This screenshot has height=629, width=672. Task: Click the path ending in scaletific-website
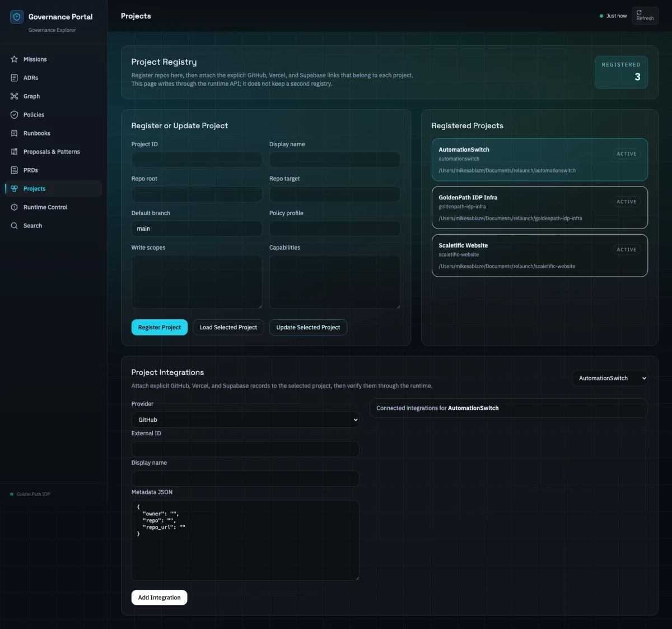click(x=507, y=267)
